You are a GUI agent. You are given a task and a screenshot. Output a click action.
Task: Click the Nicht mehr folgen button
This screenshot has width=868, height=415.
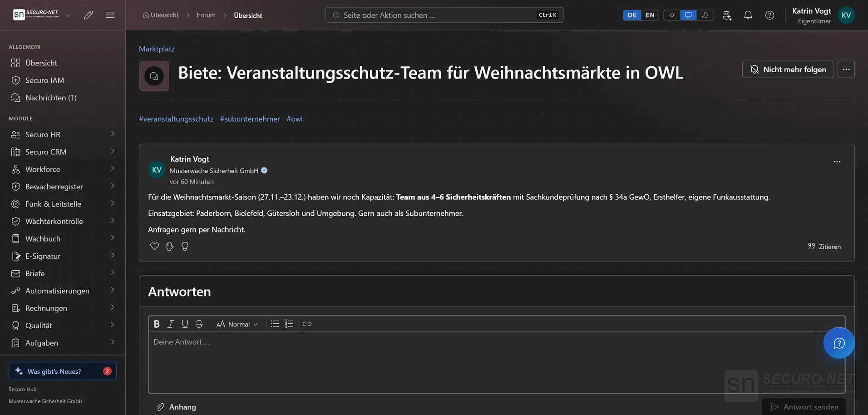pyautogui.click(x=787, y=69)
